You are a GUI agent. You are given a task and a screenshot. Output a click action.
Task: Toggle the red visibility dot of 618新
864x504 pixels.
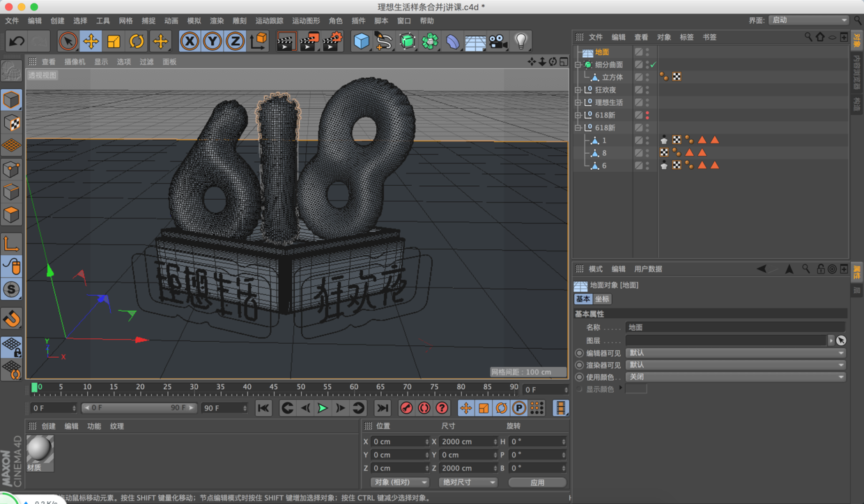pyautogui.click(x=648, y=115)
